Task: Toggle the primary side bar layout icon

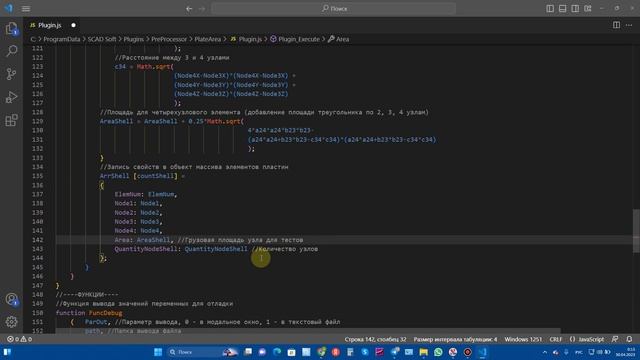Action: pyautogui.click(x=550, y=9)
